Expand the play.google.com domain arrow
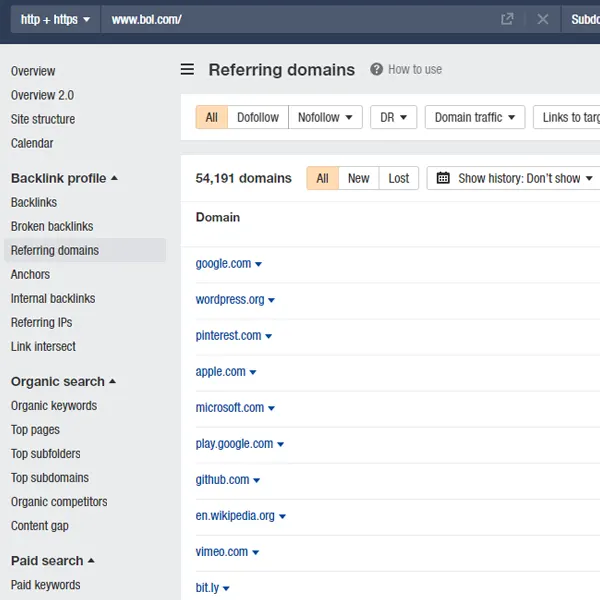The width and height of the screenshot is (600, 600). (280, 444)
